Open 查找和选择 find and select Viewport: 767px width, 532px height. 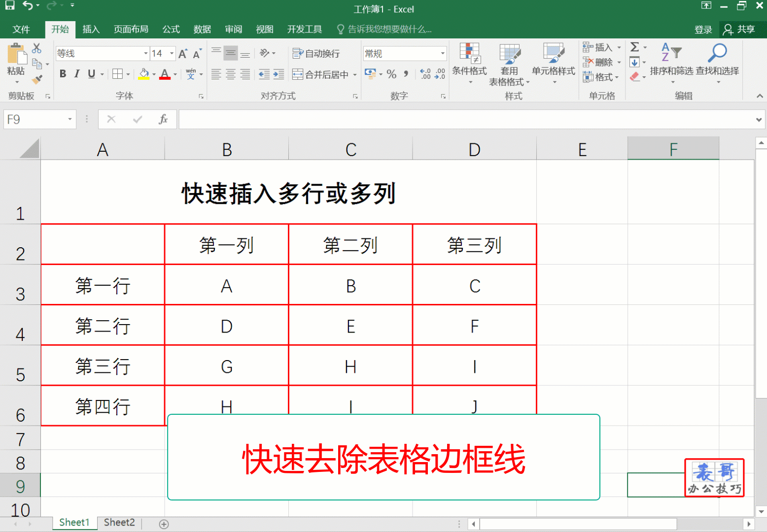coord(717,63)
